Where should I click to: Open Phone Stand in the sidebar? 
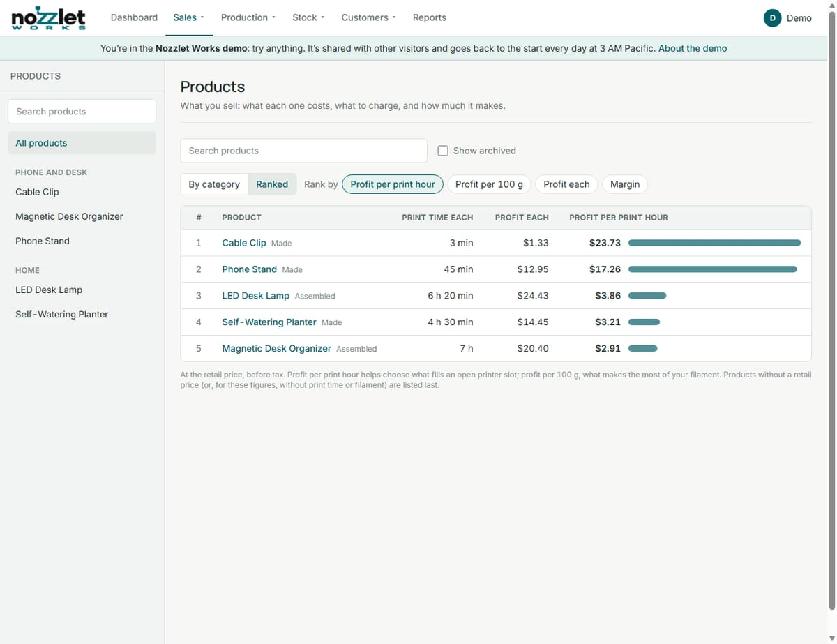(82, 241)
